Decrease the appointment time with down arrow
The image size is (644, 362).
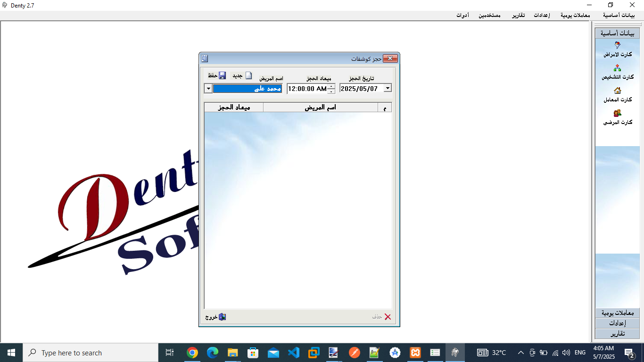tap(331, 91)
